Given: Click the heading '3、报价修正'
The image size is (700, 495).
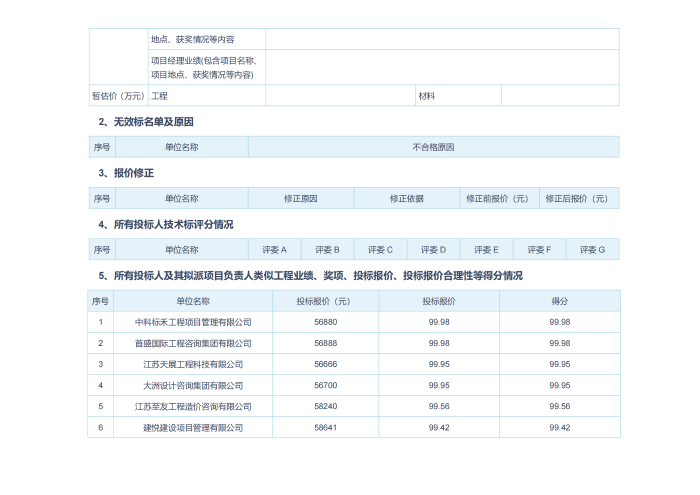Looking at the screenshot, I should (x=126, y=173).
